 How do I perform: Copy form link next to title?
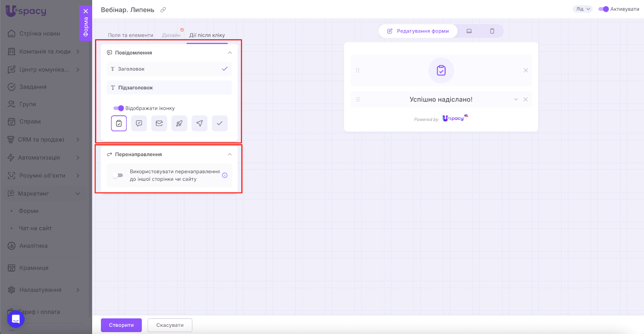163,10
